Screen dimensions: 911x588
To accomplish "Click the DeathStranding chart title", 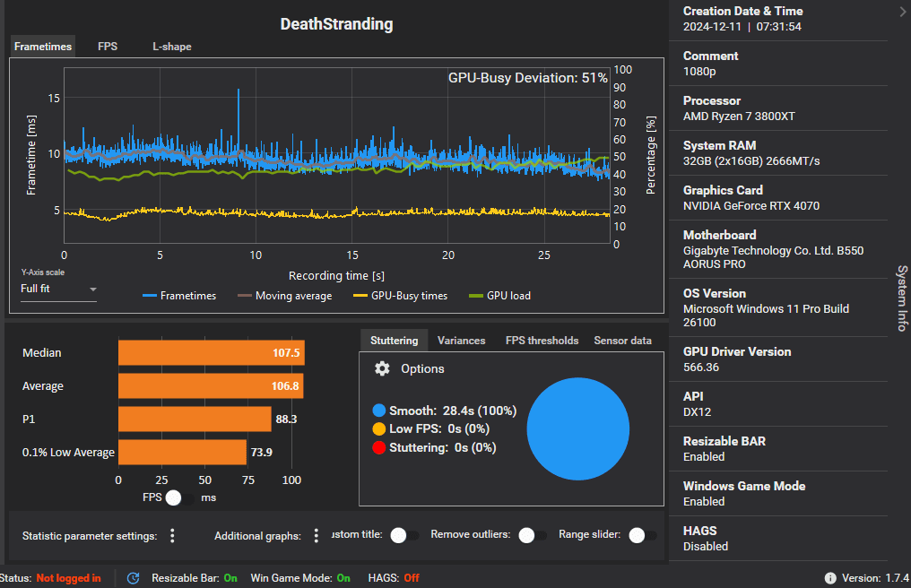I will pos(336,24).
